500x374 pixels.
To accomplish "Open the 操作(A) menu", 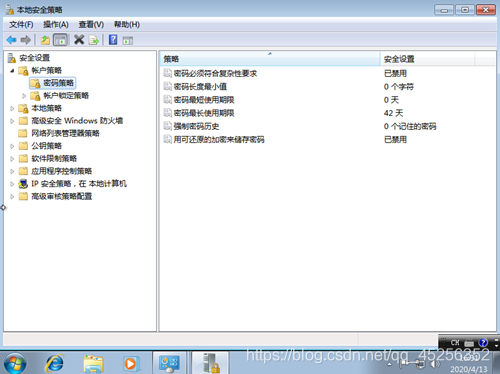I will pyautogui.click(x=56, y=25).
